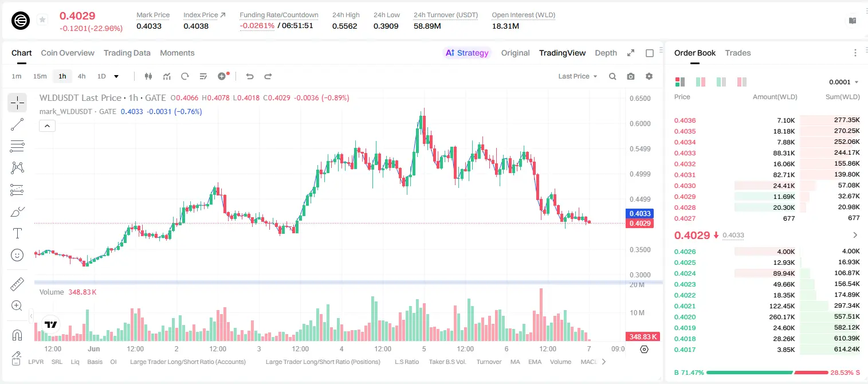The width and height of the screenshot is (868, 384).
Task: Expand the 0.0001 price precision dropdown
Action: pyautogui.click(x=843, y=82)
